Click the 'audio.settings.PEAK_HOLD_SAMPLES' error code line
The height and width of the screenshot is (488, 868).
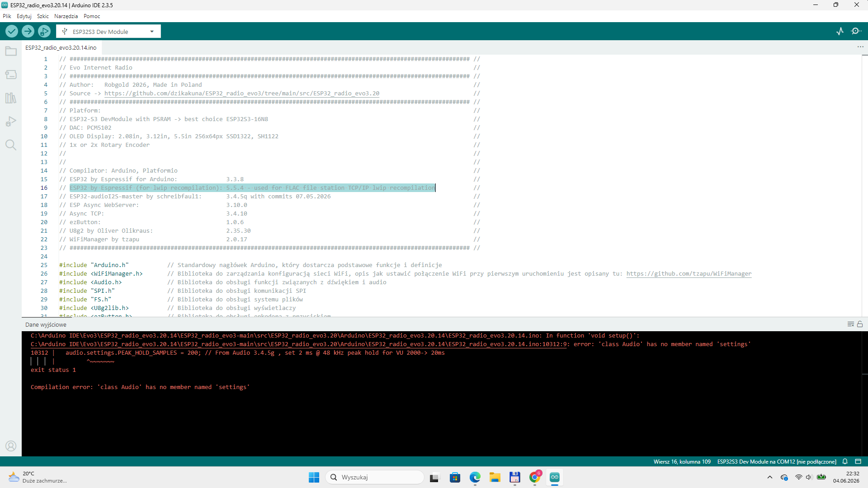point(238,353)
